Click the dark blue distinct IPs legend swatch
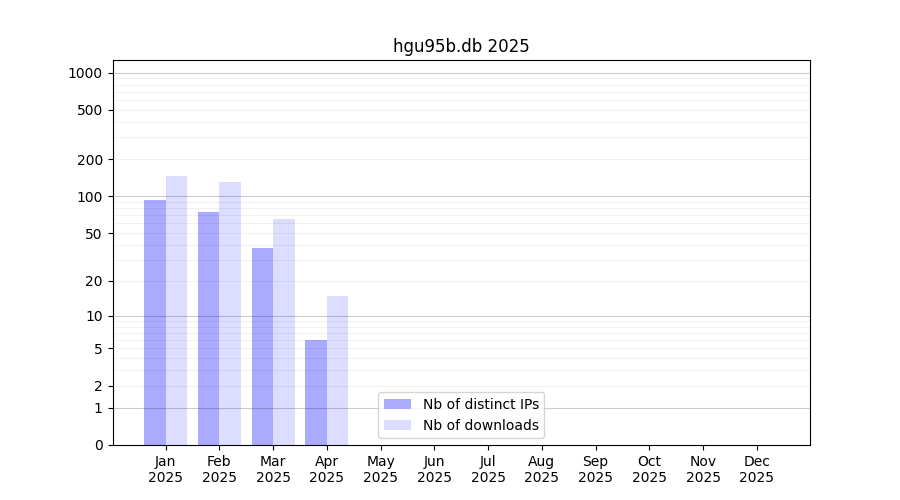The image size is (900, 500). point(397,404)
